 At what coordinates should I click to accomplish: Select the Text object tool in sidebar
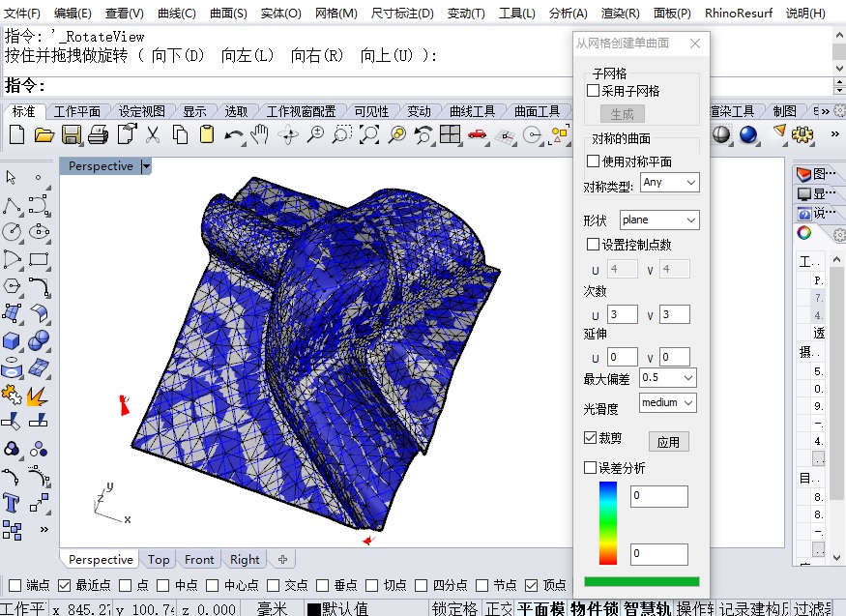(x=12, y=503)
